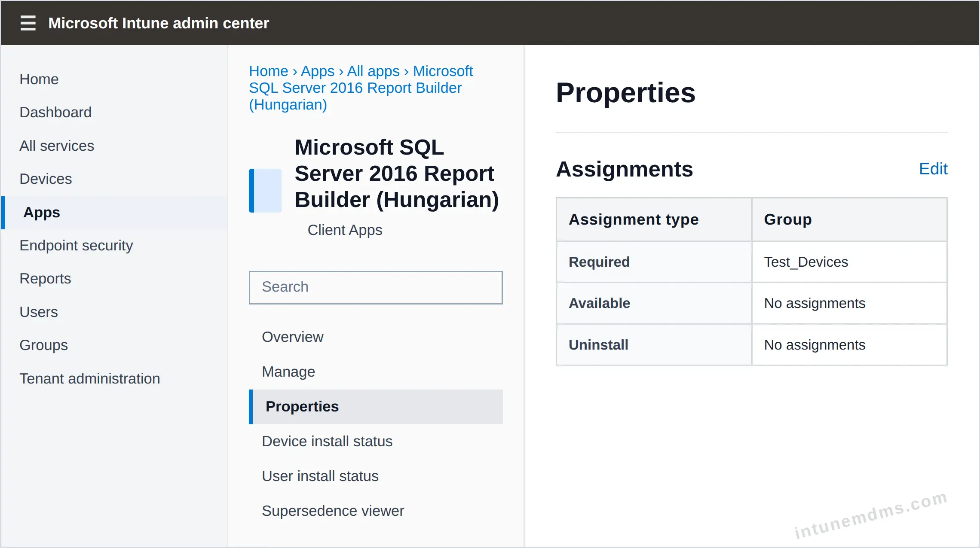Click the Microsoft Intune admin center title
This screenshot has height=548, width=980.
coord(159,23)
